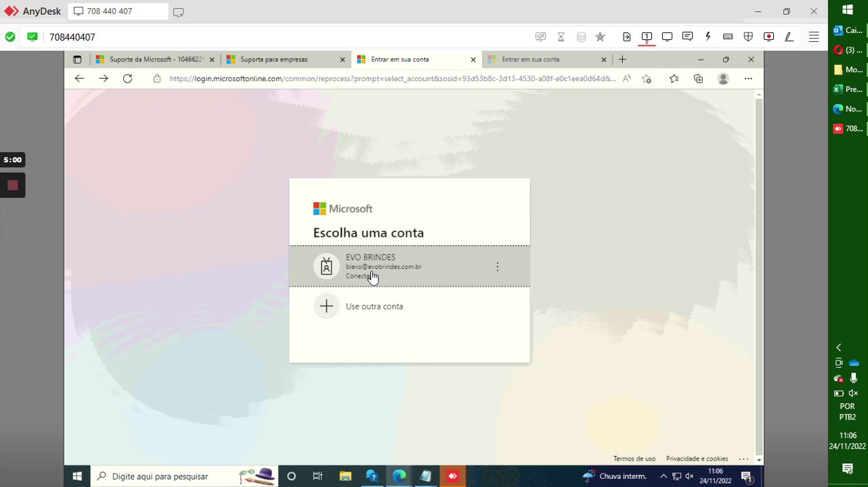Open AnyDesk keyboard settings icon
Screen dimensions: 868x487
pyautogui.click(x=728, y=37)
